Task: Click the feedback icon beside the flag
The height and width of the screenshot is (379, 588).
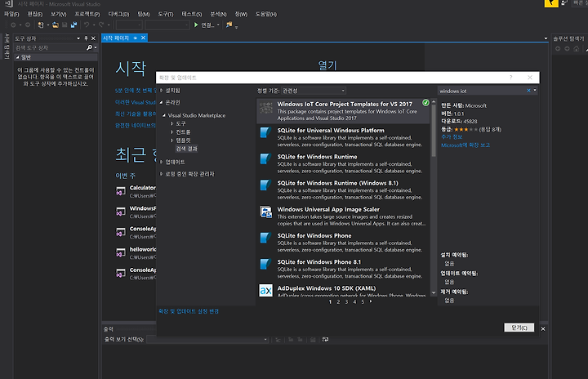Action: (564, 3)
